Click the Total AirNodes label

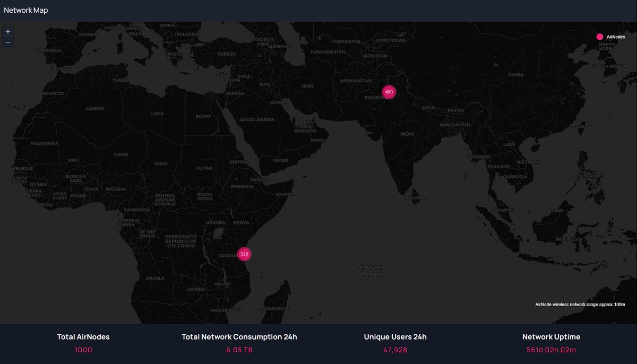83,337
